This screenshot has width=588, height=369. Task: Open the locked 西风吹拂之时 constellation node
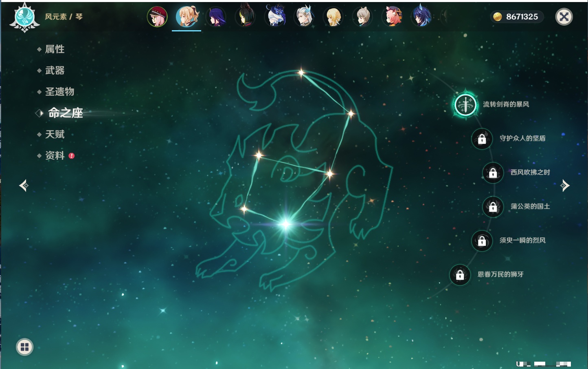coord(493,173)
